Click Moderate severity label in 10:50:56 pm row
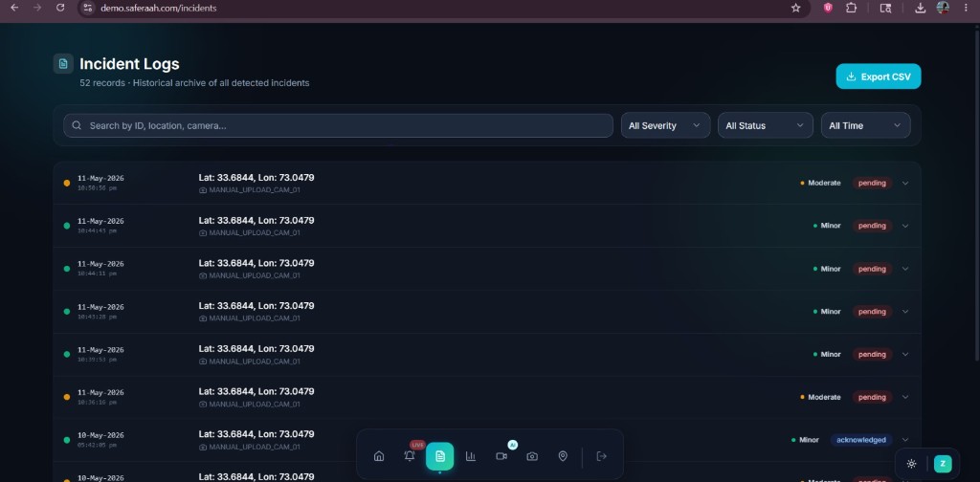The height and width of the screenshot is (482, 980). [824, 183]
